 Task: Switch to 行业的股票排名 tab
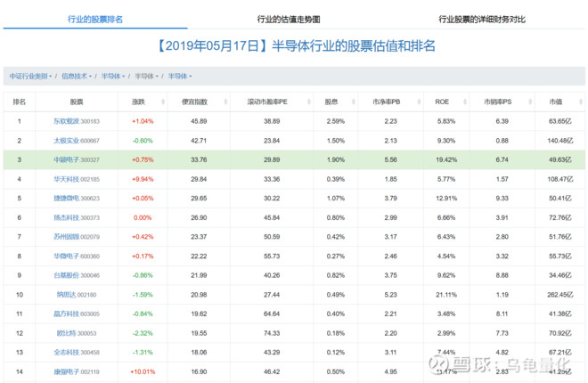(95, 19)
